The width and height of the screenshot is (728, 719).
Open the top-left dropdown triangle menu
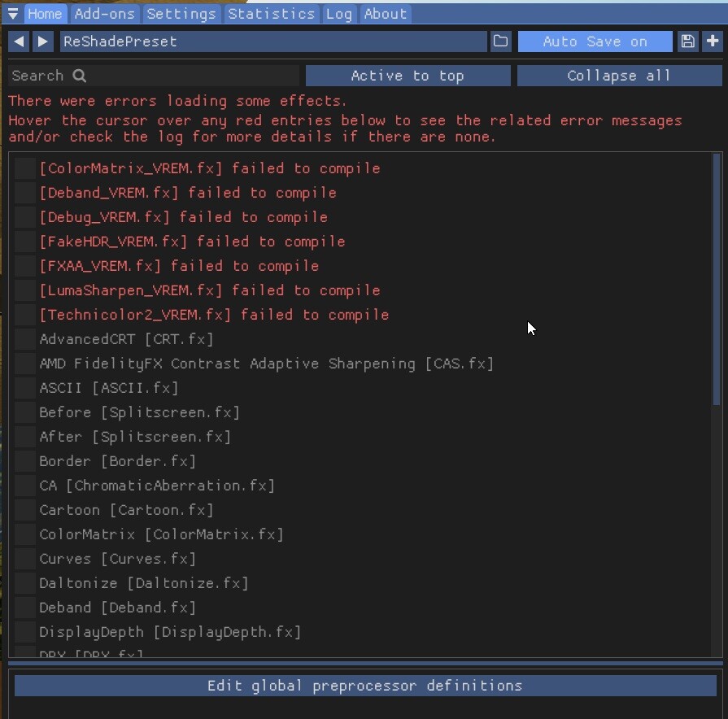tap(12, 14)
